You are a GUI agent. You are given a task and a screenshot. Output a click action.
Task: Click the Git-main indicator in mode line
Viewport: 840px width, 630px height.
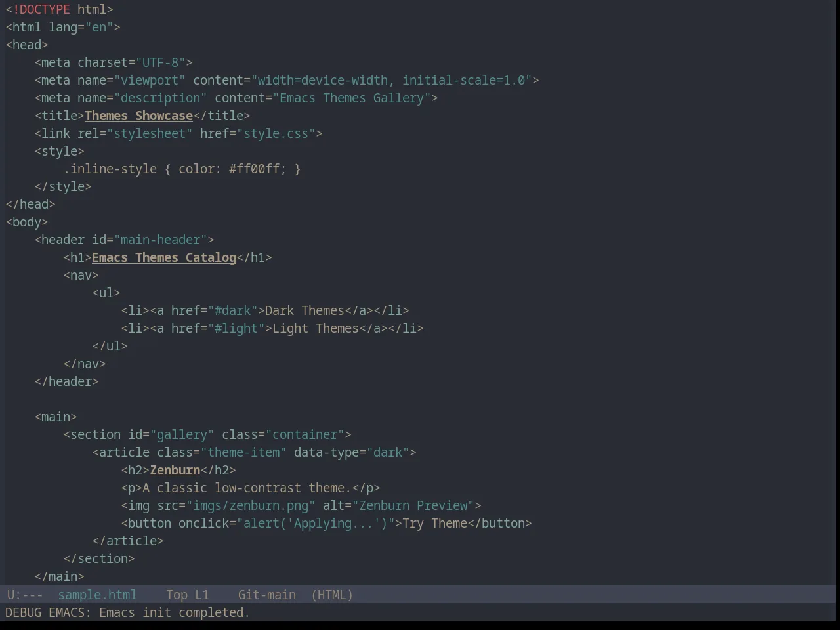(x=266, y=595)
